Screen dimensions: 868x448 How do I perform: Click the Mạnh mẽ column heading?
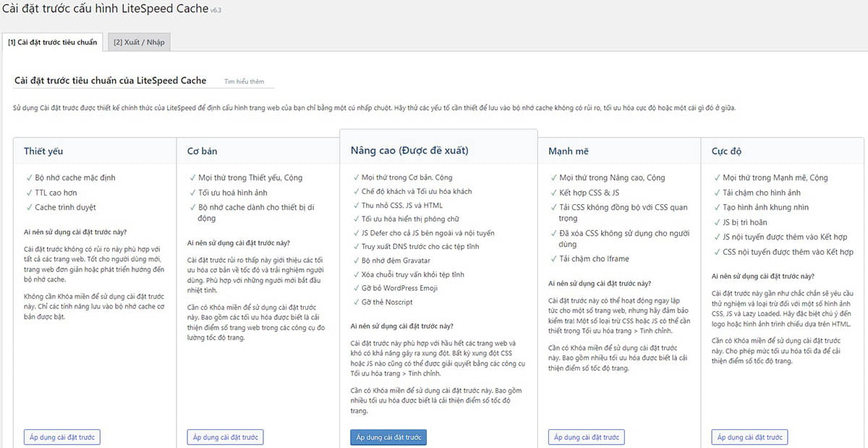(569, 151)
